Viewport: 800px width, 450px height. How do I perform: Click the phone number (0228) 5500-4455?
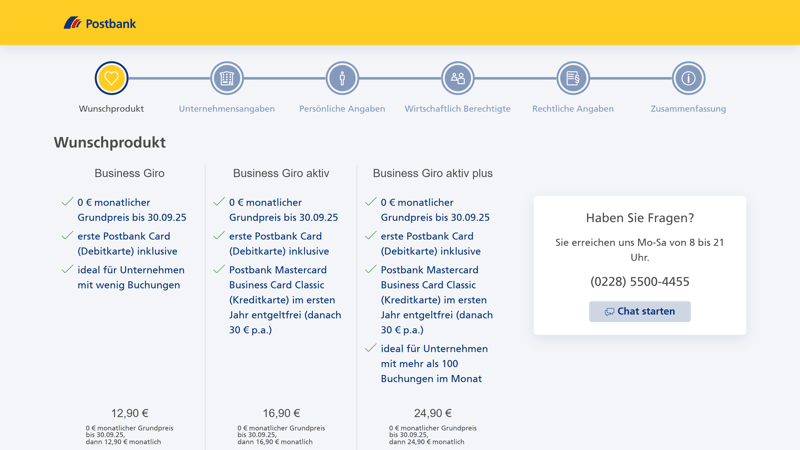point(640,282)
